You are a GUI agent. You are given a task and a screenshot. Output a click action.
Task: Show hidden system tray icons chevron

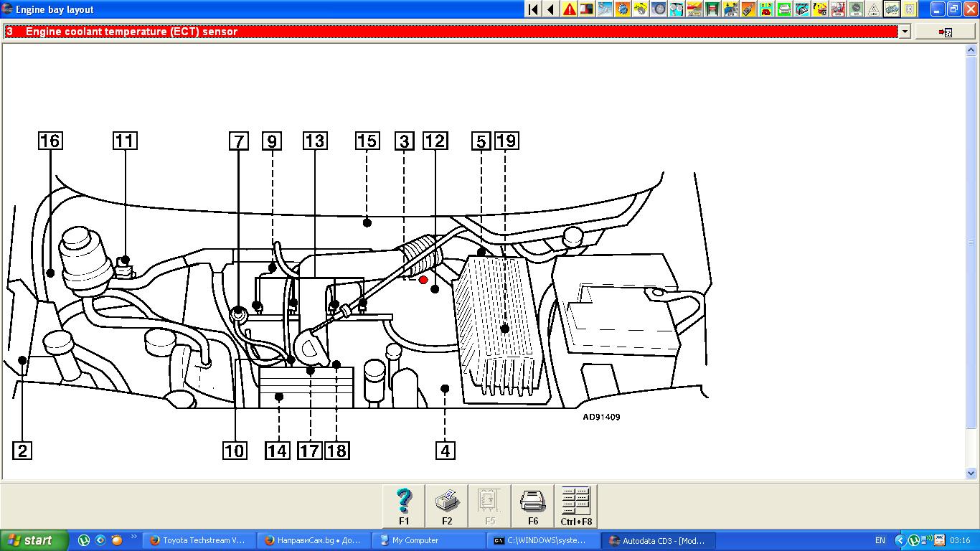[x=900, y=540]
